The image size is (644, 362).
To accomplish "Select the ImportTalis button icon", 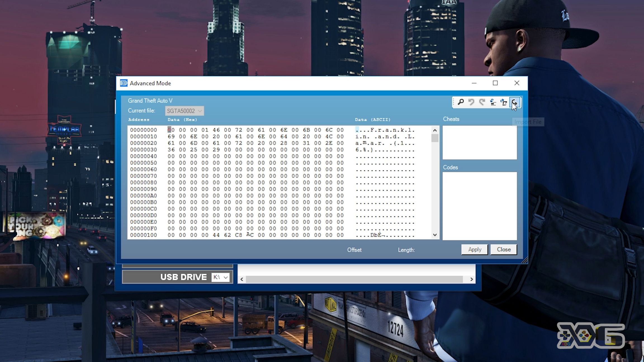I will pos(514,102).
